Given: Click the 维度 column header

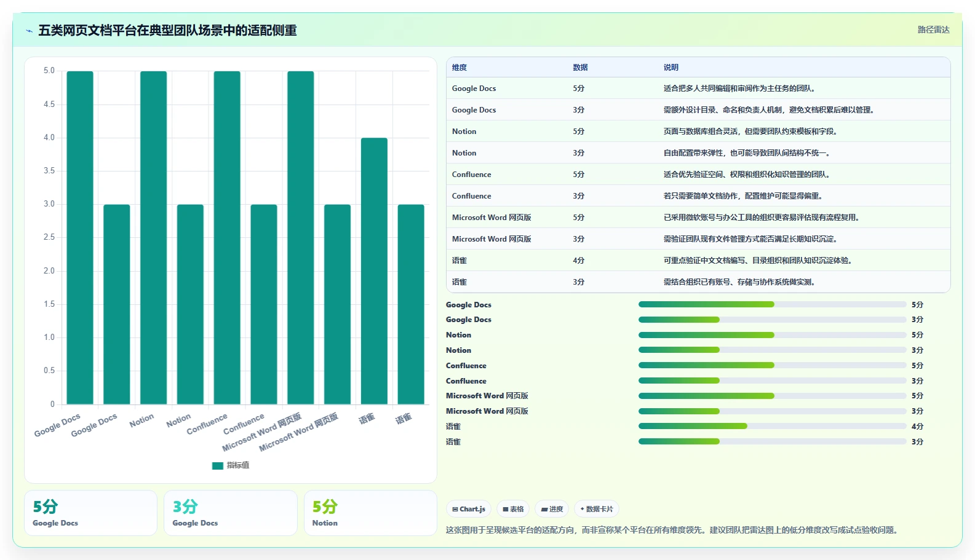Looking at the screenshot, I should click(x=460, y=68).
